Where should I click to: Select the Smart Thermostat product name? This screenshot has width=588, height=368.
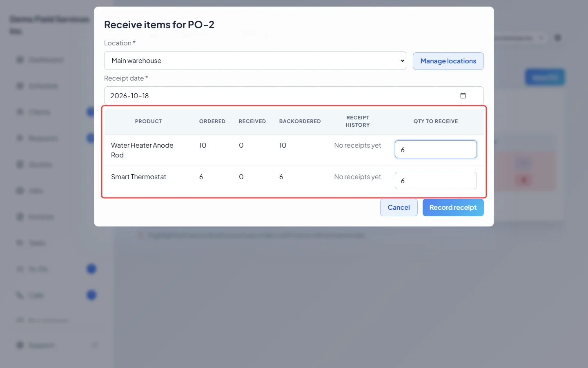[138, 177]
